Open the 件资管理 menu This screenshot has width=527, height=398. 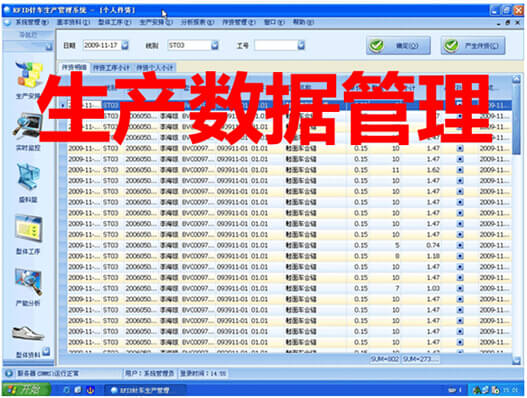[239, 23]
